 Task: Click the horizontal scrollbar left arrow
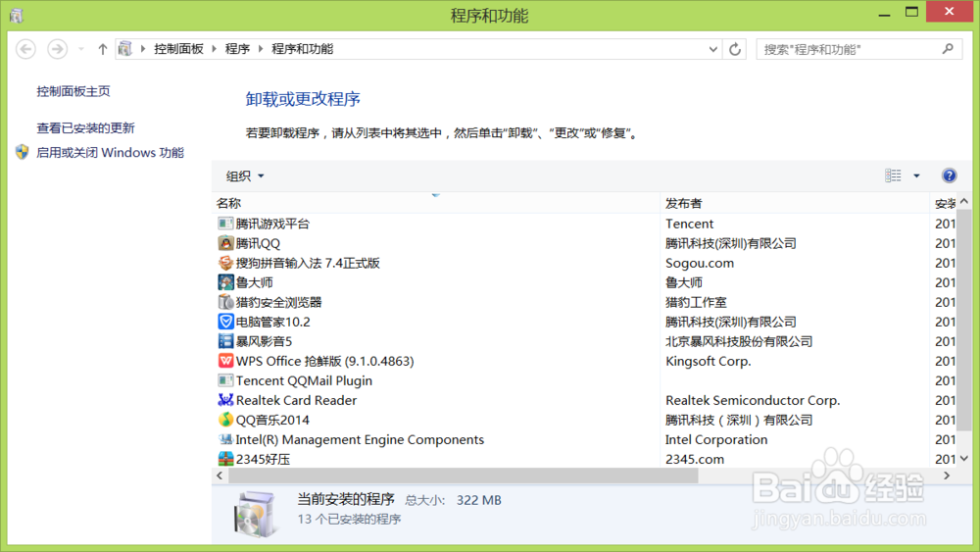point(220,476)
